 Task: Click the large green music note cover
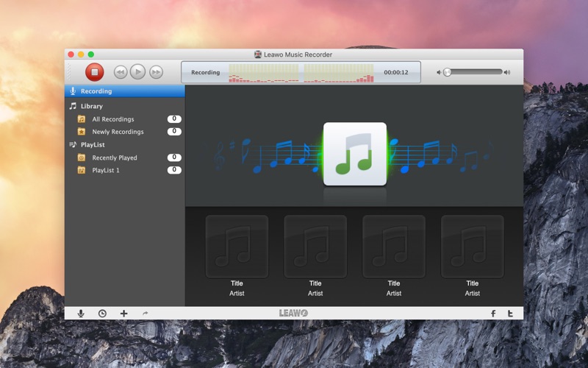coord(355,154)
